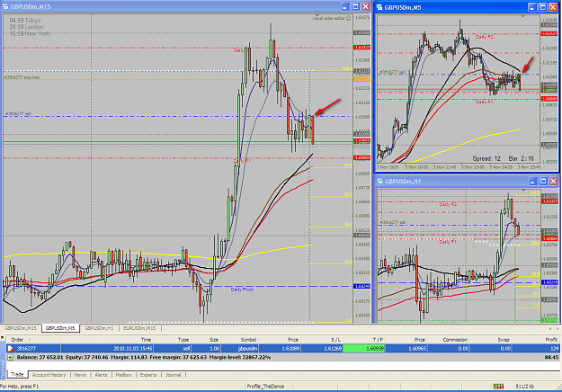Open the Alerts tab in Terminal
The image size is (562, 392).
point(101,375)
